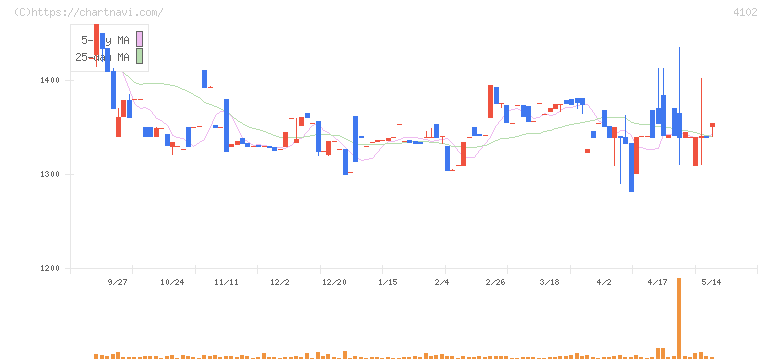Select the 9/27 date axis label
This screenshot has height=361, width=772.
coord(117,282)
